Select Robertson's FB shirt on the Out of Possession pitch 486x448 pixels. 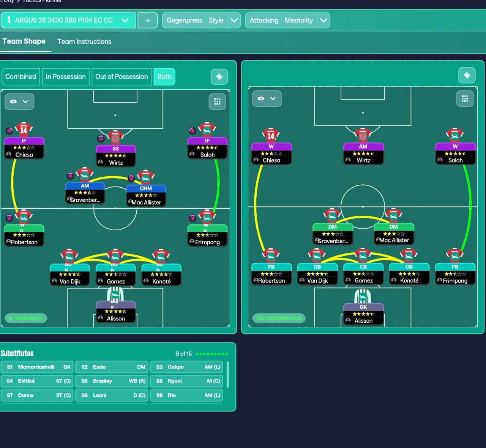click(x=271, y=256)
